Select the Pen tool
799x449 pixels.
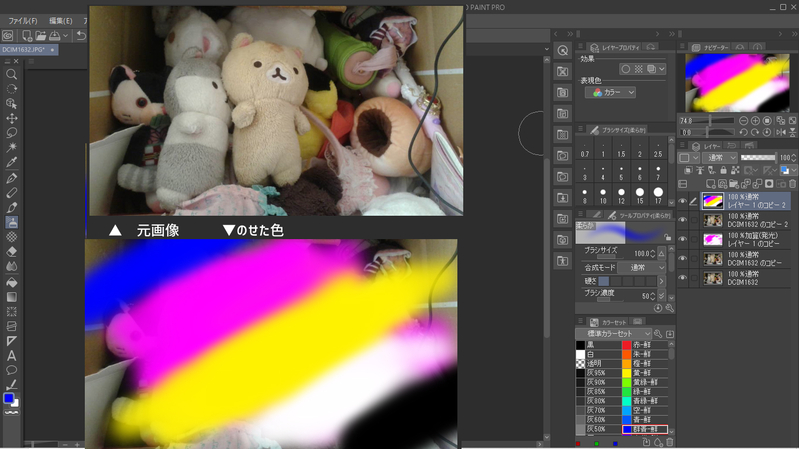click(x=11, y=178)
